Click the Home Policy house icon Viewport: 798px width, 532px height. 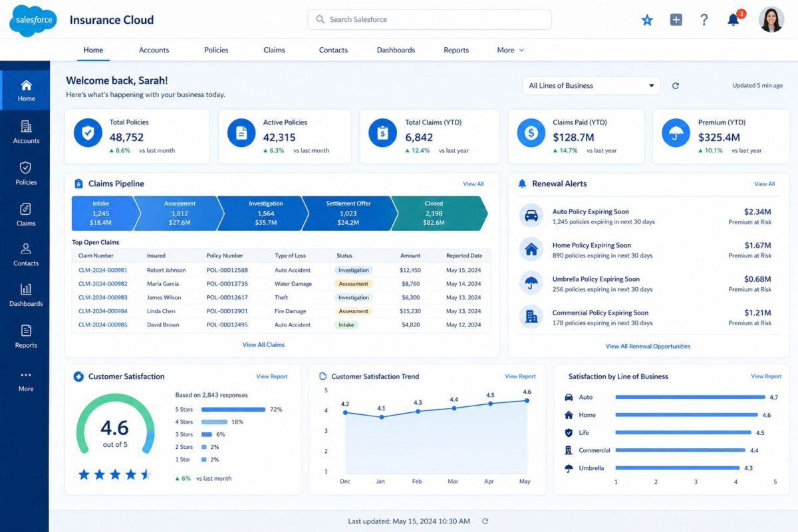(x=531, y=249)
